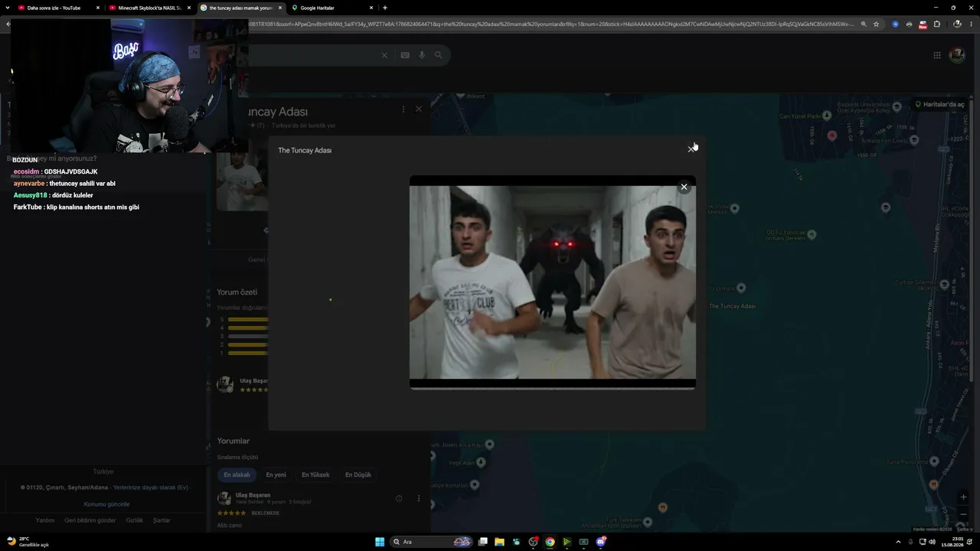Open options menu for Ulaş Başaran review
The width and height of the screenshot is (980, 551).
click(x=418, y=499)
